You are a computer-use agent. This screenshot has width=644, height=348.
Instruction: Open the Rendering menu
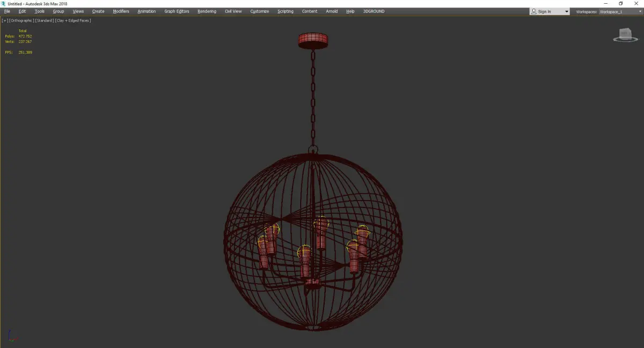(207, 11)
